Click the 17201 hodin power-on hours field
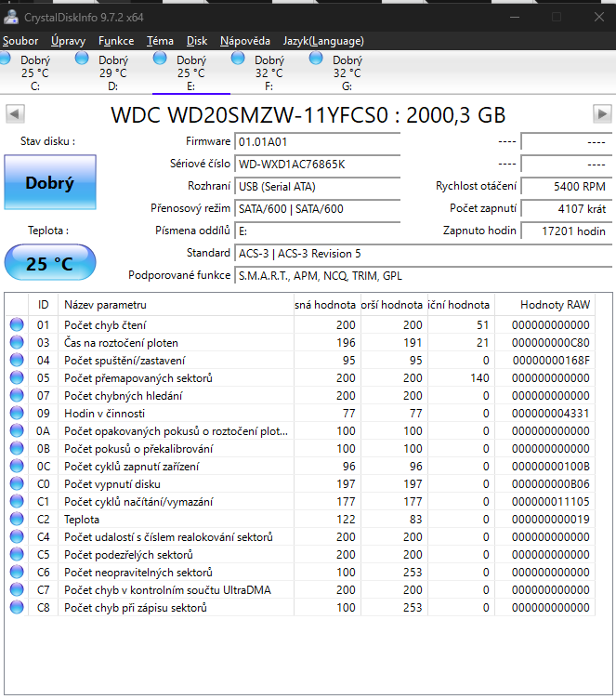 [x=566, y=231]
